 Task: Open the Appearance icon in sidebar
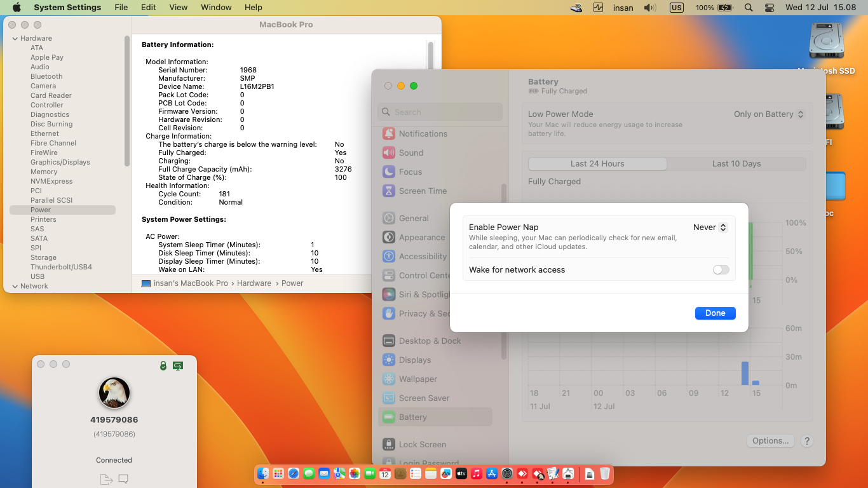pos(389,238)
